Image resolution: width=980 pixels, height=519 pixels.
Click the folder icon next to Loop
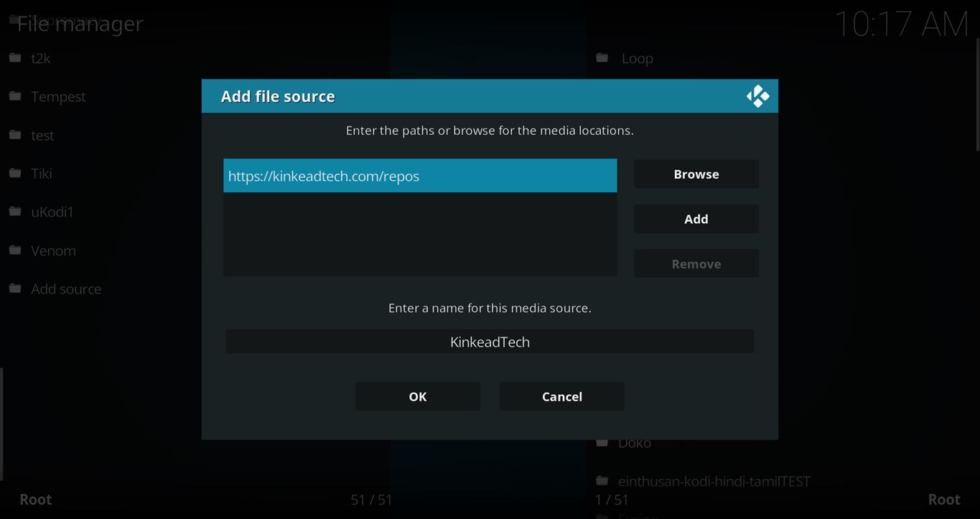[602, 57]
